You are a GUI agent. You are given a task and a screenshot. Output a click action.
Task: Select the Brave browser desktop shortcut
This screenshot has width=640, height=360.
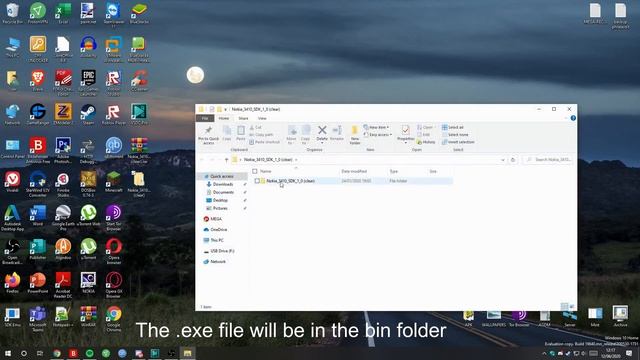[38, 80]
